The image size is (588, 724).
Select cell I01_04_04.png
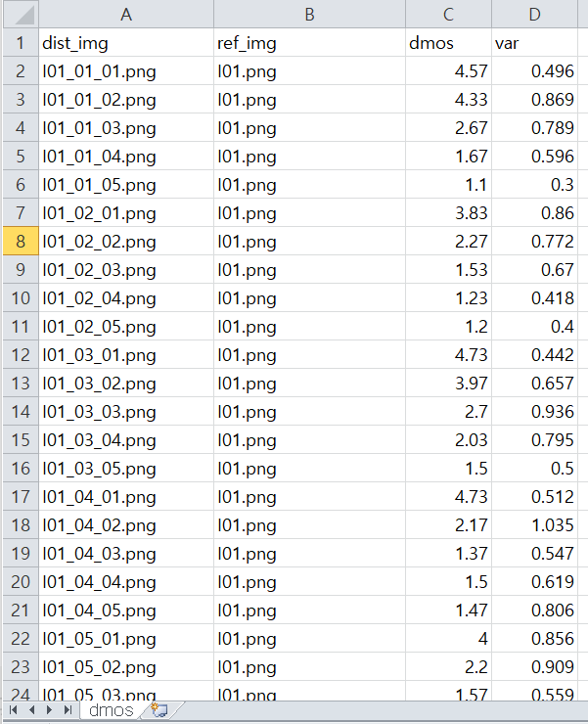[x=126, y=582]
